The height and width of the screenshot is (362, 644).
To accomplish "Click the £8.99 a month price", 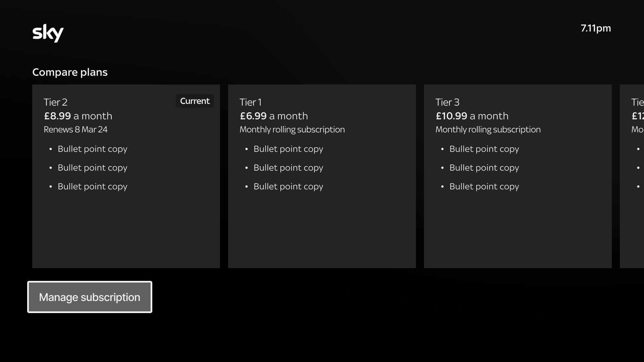I will [x=78, y=116].
